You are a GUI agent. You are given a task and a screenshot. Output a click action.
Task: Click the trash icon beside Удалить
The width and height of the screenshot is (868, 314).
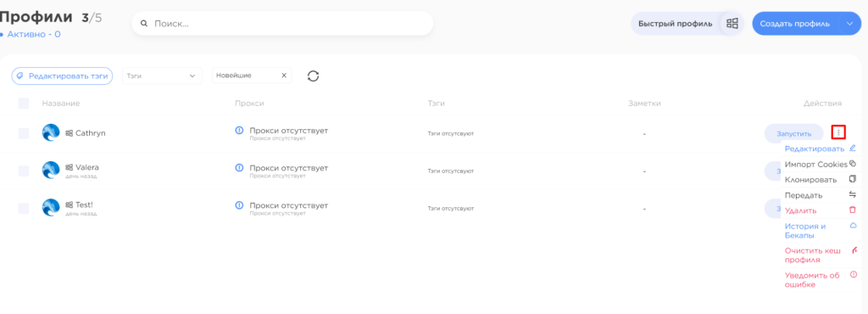pos(853,210)
